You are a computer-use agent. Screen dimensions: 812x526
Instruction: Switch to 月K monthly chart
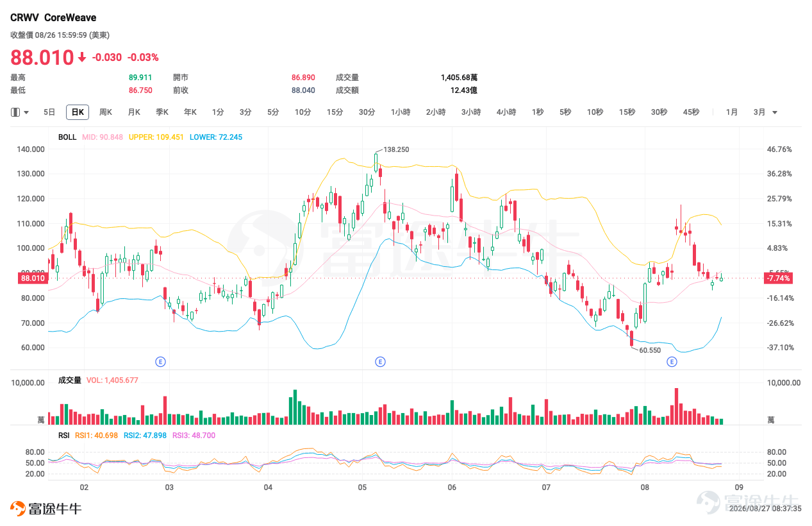coord(134,112)
